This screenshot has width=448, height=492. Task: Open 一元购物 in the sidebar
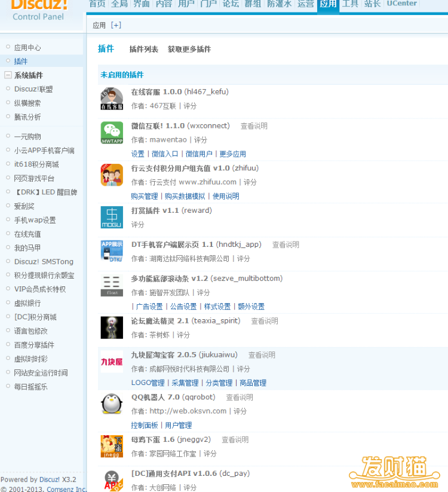27,136
